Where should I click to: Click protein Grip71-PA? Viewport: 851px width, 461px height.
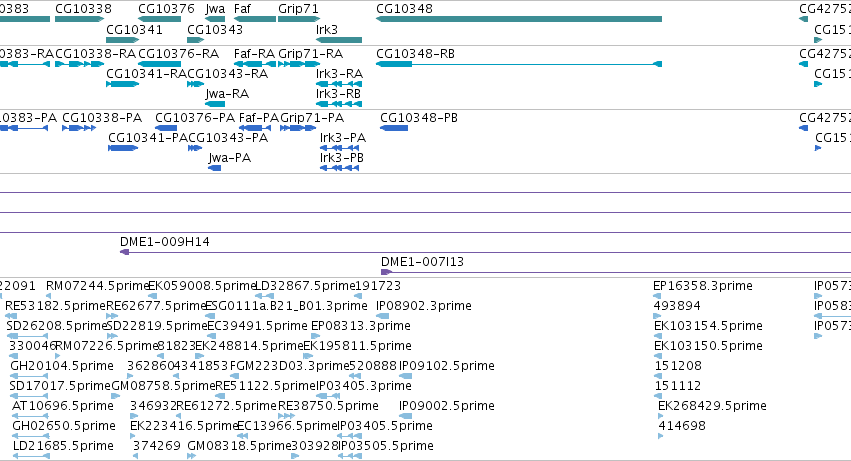tap(312, 118)
